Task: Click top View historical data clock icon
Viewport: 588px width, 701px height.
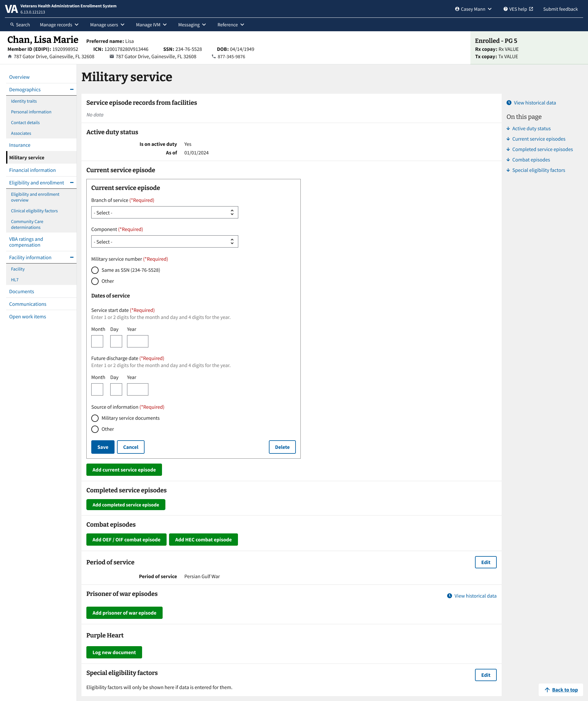Action: click(509, 103)
